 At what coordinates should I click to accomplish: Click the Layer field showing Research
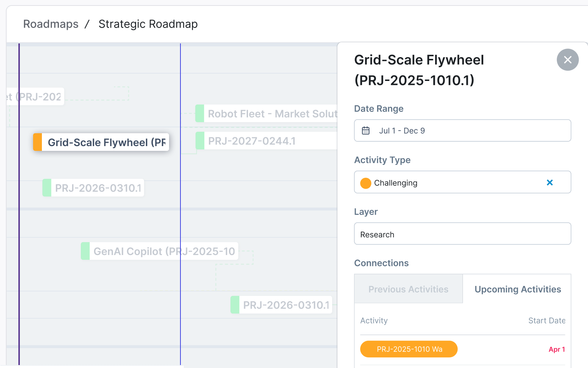point(462,234)
